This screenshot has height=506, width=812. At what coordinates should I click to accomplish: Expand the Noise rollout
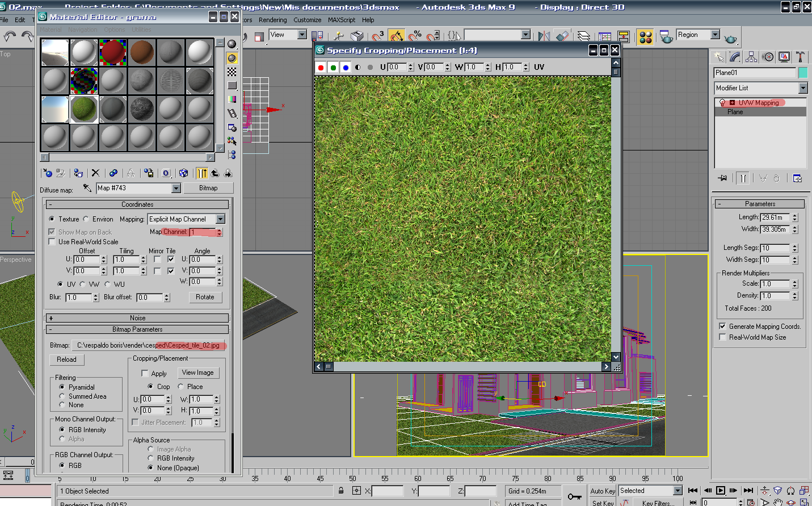(x=137, y=318)
